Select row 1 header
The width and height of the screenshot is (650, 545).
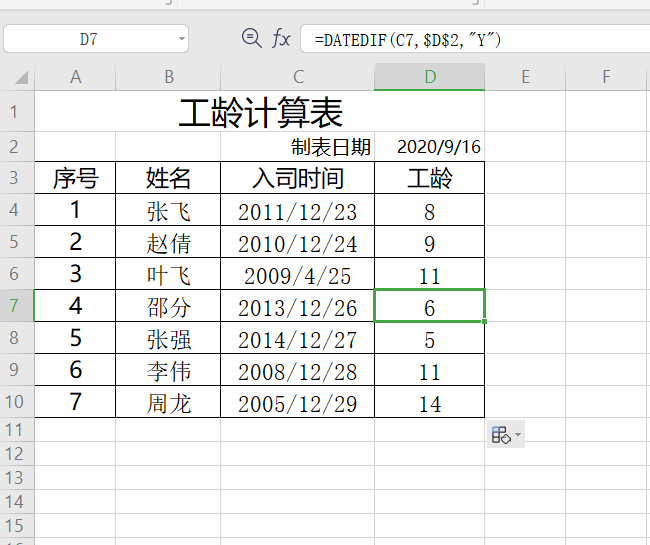(x=17, y=112)
